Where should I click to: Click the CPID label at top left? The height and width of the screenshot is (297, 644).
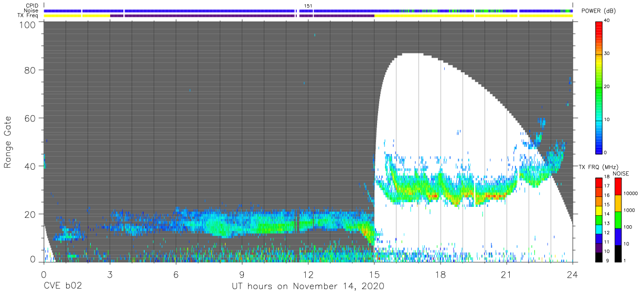click(x=31, y=6)
